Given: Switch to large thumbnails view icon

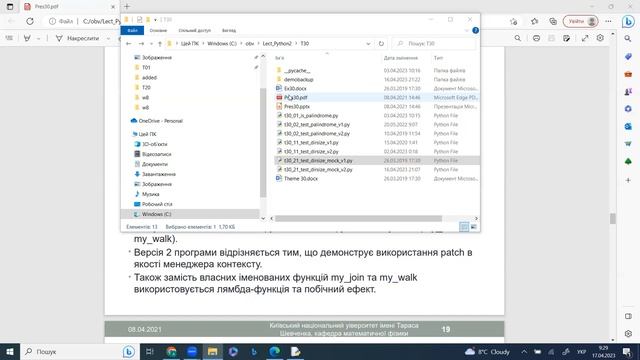Looking at the screenshot, I should pos(473,227).
